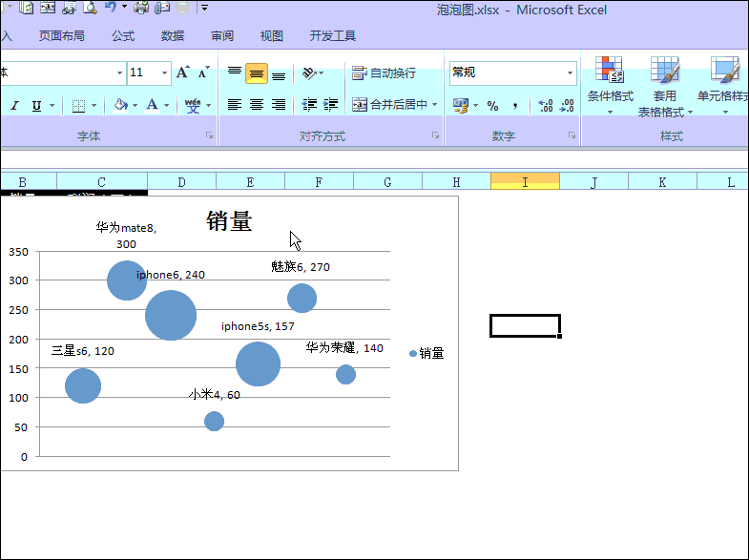Click the 三星s6, 120 data label
Image resolution: width=749 pixels, height=560 pixels.
tap(83, 351)
